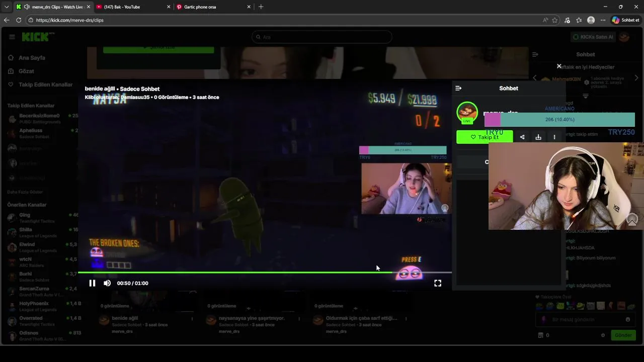The image size is (644, 362).
Task: Open Shilla recommended channel
Action: click(43, 232)
